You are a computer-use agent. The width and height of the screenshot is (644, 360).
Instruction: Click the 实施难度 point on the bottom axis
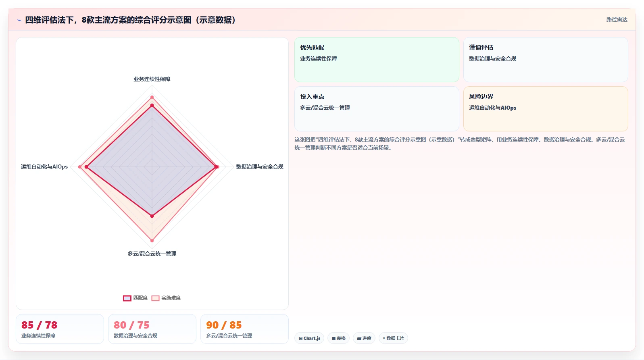tap(152, 241)
